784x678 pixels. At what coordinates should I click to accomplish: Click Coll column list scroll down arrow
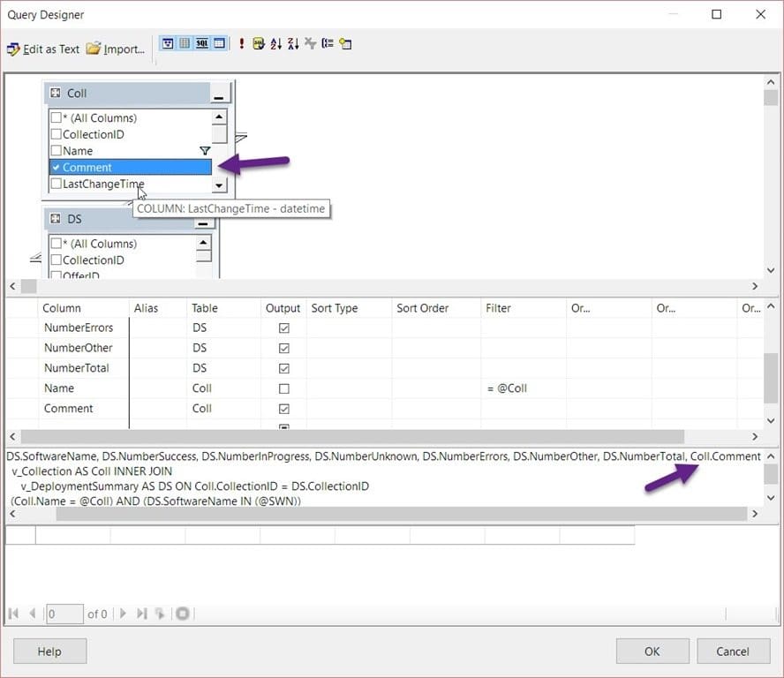click(219, 185)
